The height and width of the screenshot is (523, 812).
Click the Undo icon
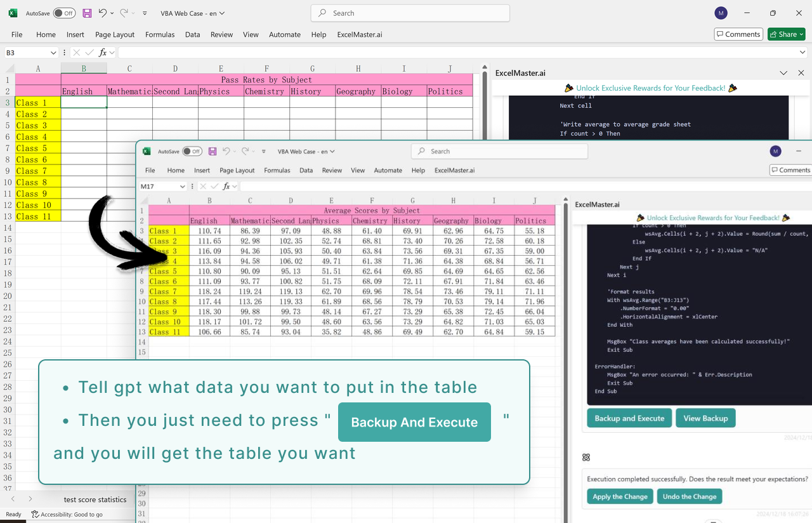tap(103, 13)
